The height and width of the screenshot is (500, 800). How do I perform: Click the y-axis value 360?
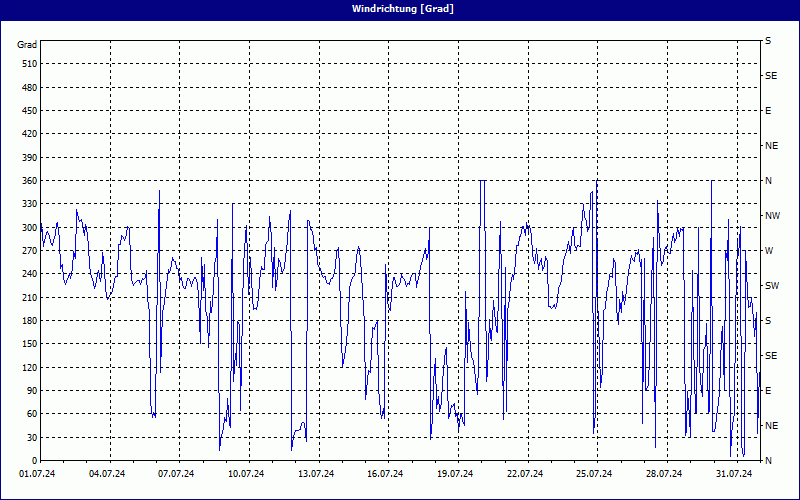click(30, 181)
